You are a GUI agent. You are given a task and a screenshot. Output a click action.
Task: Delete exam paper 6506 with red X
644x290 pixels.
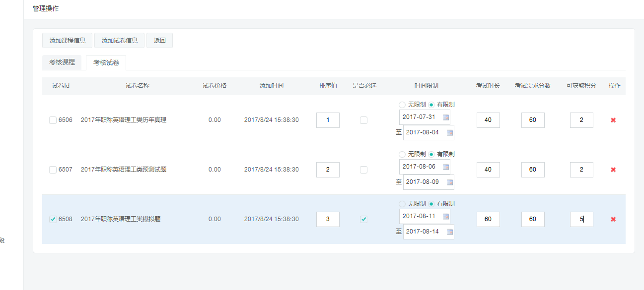pos(613,120)
